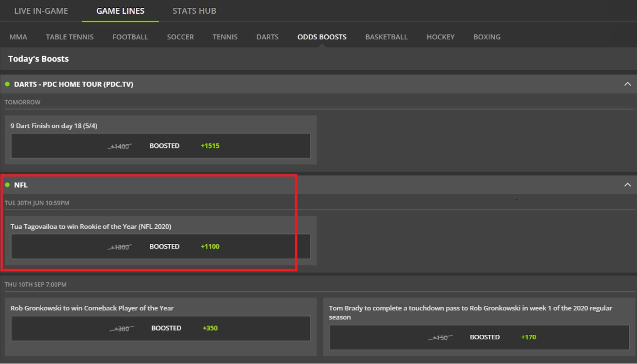Open the Boxing category
Screen dimensions: 637x364
pyautogui.click(x=487, y=37)
